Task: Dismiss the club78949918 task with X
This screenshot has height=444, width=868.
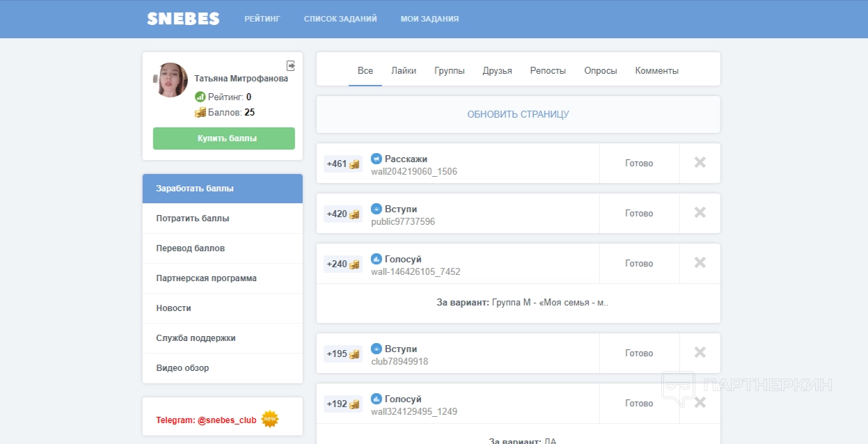Action: click(x=700, y=353)
